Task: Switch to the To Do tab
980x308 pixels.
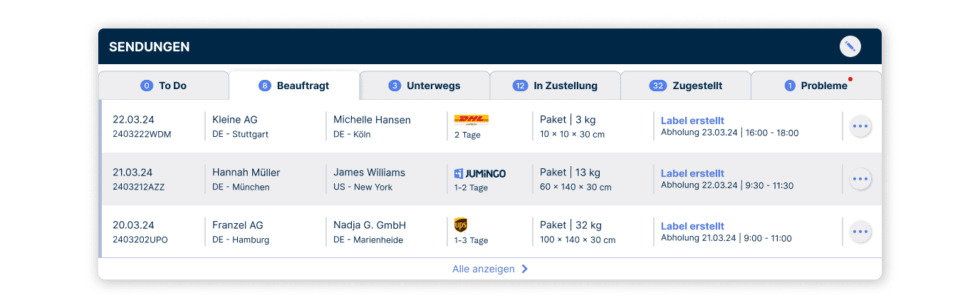Action: pos(164,86)
